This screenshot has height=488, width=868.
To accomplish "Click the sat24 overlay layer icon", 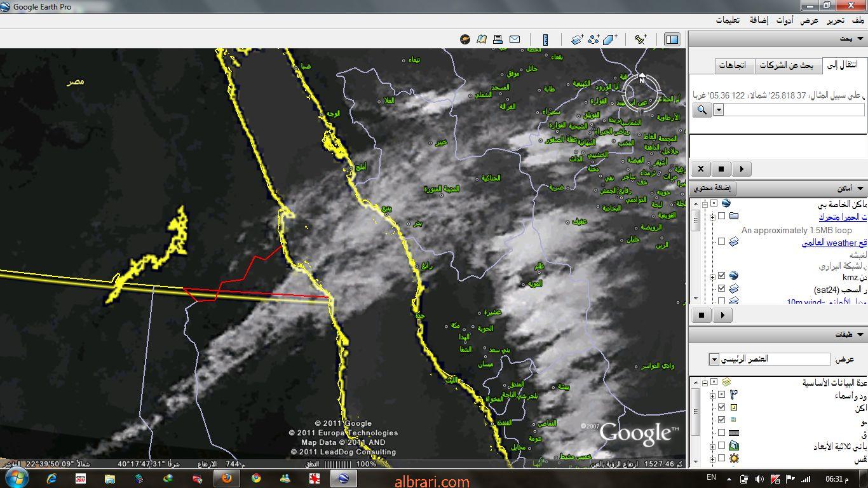I will 734,288.
